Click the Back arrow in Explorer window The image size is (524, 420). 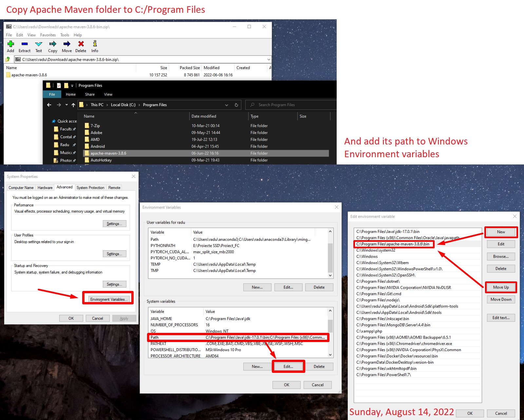point(49,105)
